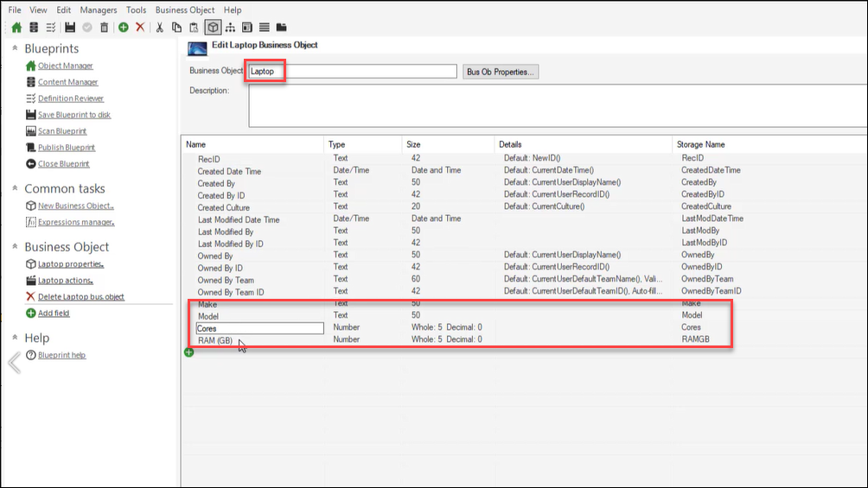868x488 pixels.
Task: Click the save floppy disk toolbar icon
Action: pyautogui.click(x=70, y=28)
